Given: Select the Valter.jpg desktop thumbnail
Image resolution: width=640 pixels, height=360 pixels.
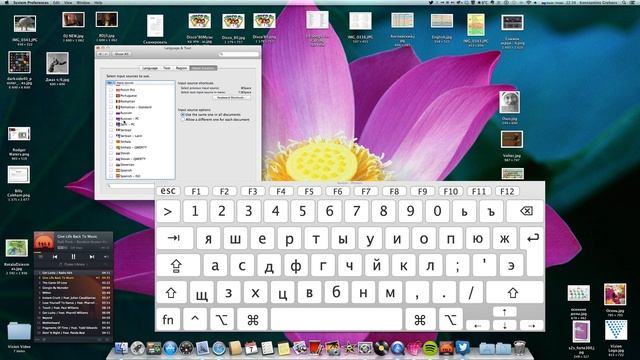Looking at the screenshot, I should 512,140.
